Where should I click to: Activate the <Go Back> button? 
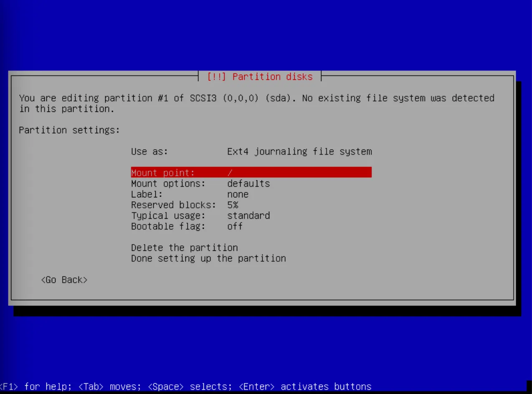(x=64, y=280)
